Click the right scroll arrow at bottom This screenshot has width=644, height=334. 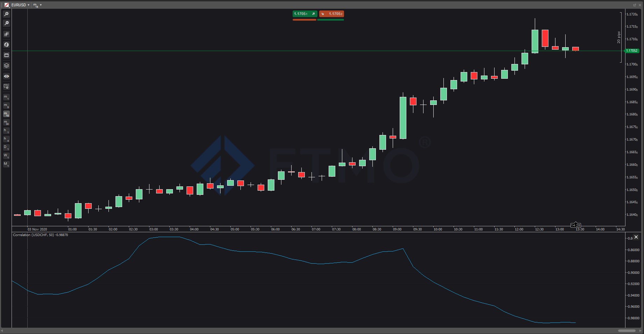(641, 331)
